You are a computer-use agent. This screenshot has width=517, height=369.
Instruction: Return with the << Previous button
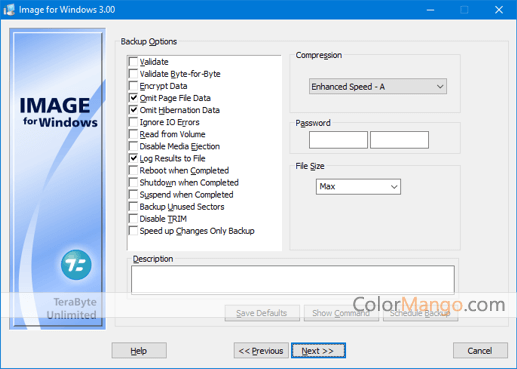(261, 351)
